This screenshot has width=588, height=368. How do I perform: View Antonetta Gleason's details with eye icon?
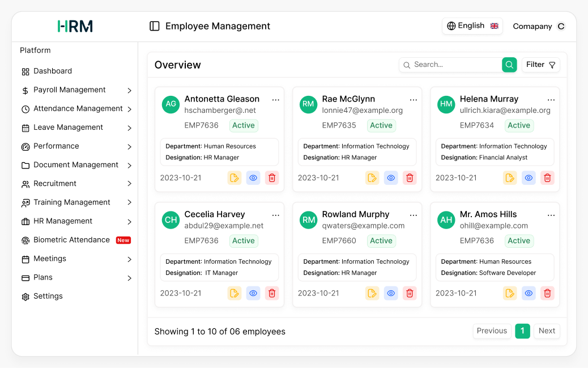pos(253,177)
